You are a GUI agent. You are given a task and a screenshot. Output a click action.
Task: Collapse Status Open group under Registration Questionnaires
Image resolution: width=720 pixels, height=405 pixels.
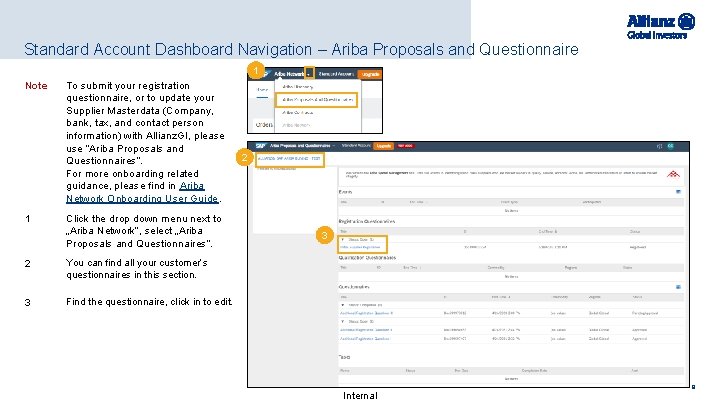pos(343,240)
